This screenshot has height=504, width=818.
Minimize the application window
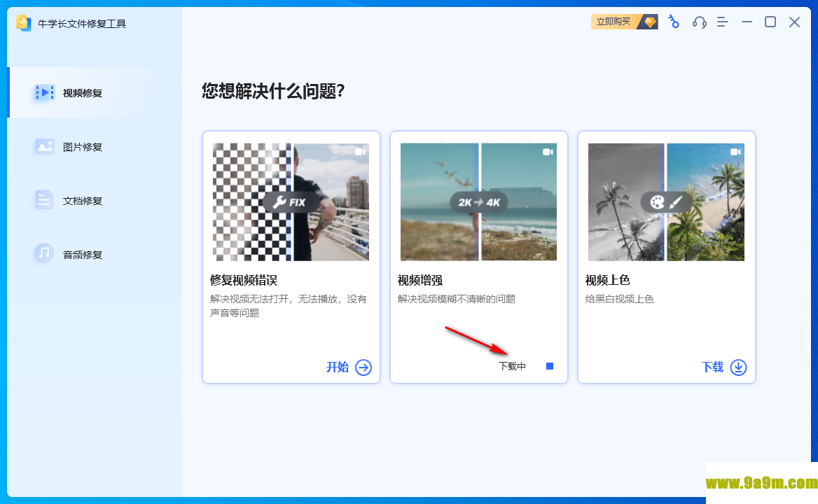tap(747, 22)
